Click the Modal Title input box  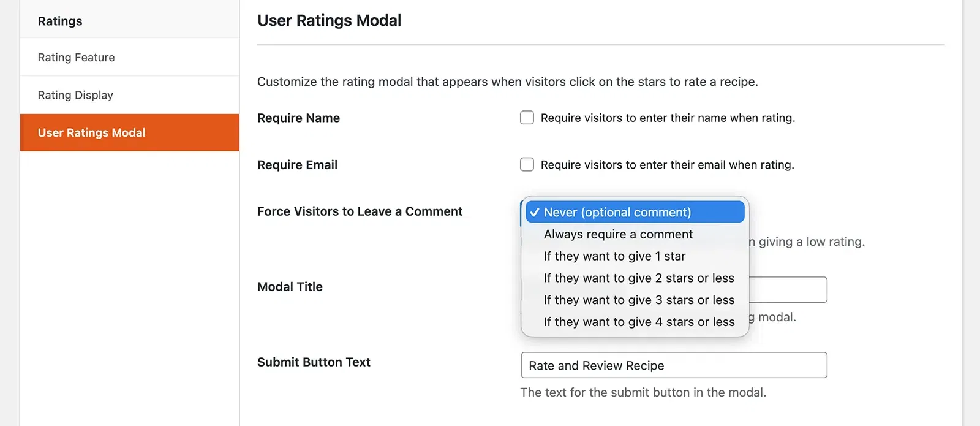(x=790, y=289)
